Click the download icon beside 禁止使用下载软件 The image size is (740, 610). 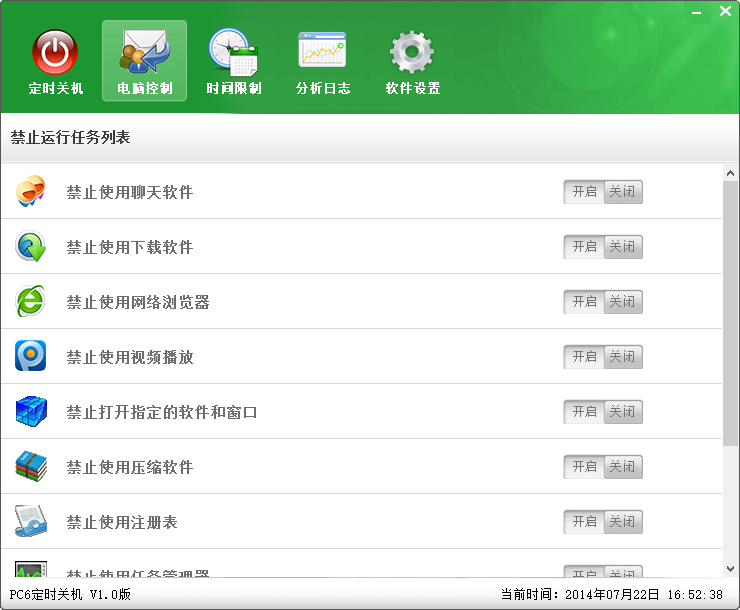pyautogui.click(x=31, y=246)
